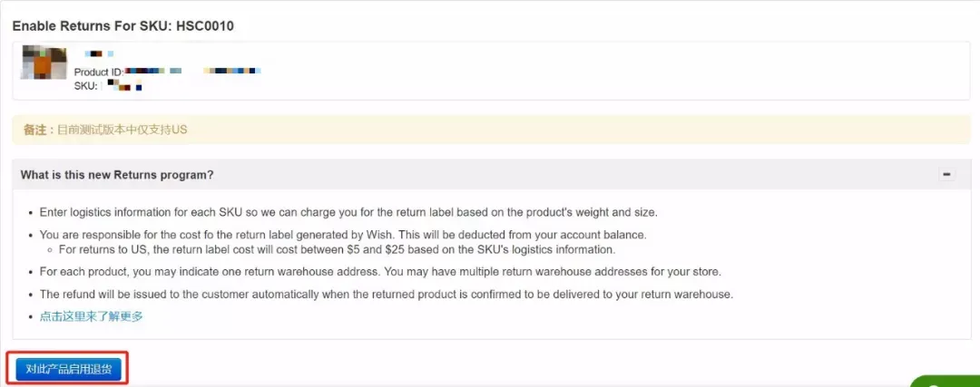Viewport: 980px width, 387px height.
Task: Click the 'What is this new Returns program?' header
Action: (x=117, y=176)
